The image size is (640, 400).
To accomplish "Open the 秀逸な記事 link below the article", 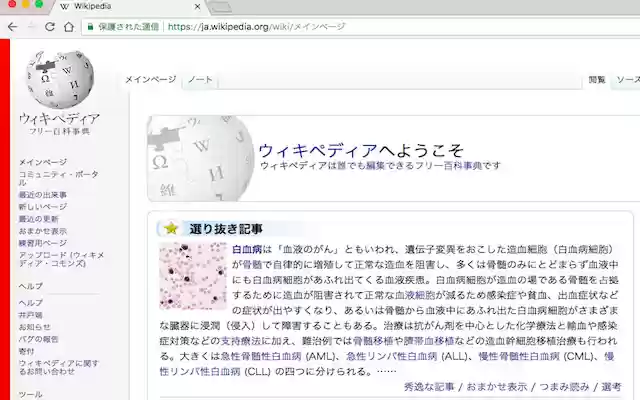I will click(x=429, y=387).
